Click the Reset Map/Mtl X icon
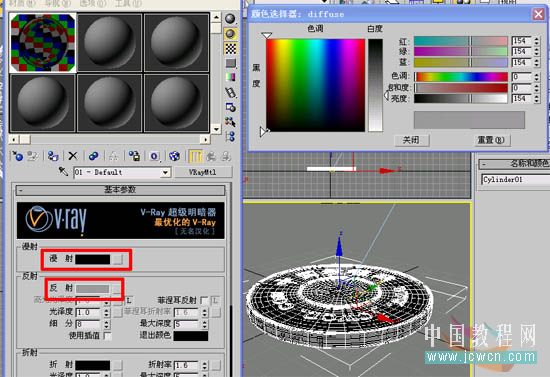Screen dimensions: 550x377 coord(73,156)
